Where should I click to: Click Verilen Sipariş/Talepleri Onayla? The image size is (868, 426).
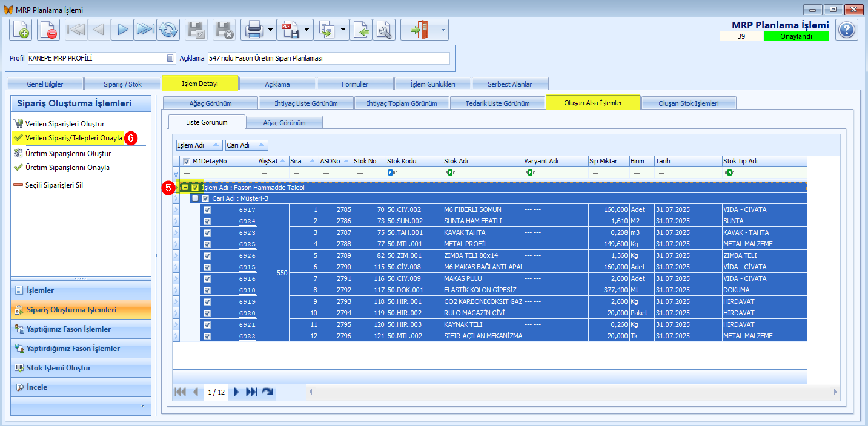click(68, 138)
